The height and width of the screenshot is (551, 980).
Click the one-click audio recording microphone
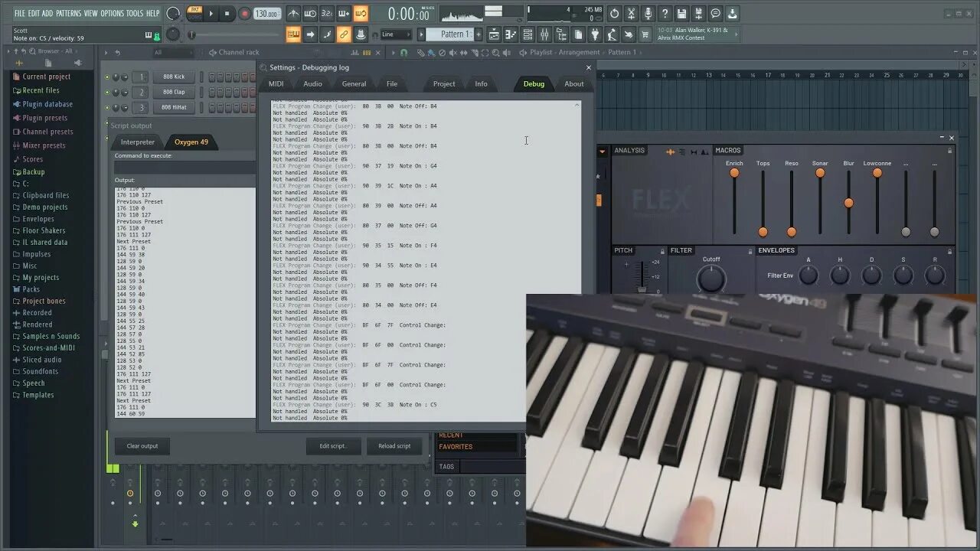point(648,13)
